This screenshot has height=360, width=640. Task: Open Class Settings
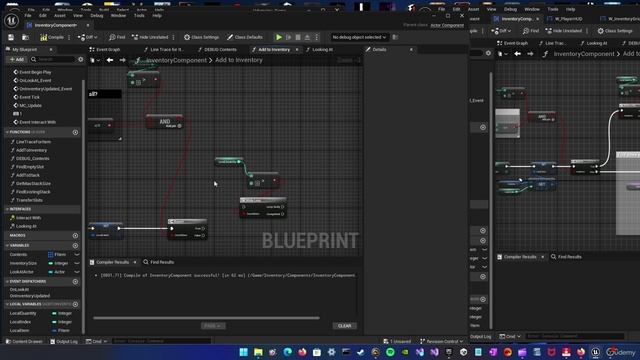[201, 37]
